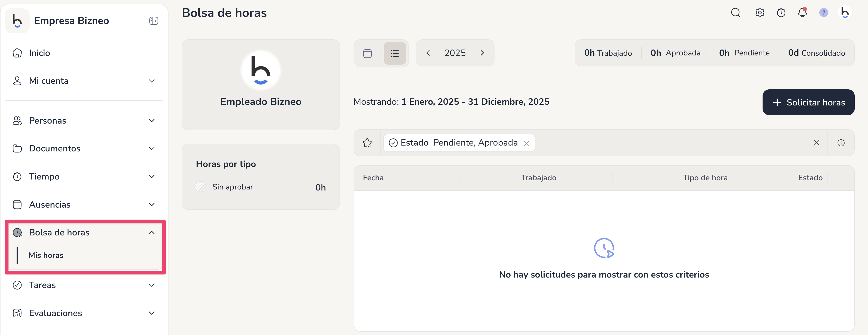Collapse the Bolsa de horas section

(x=152, y=233)
